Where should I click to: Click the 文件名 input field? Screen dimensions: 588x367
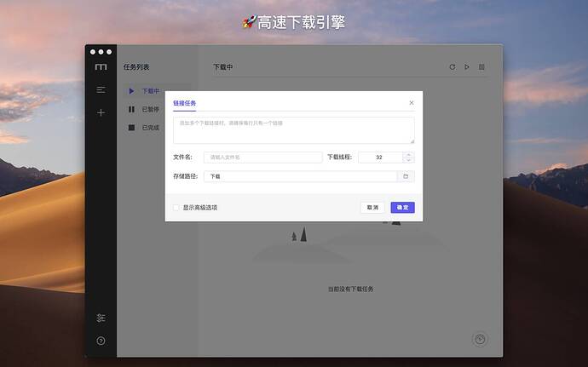click(262, 158)
